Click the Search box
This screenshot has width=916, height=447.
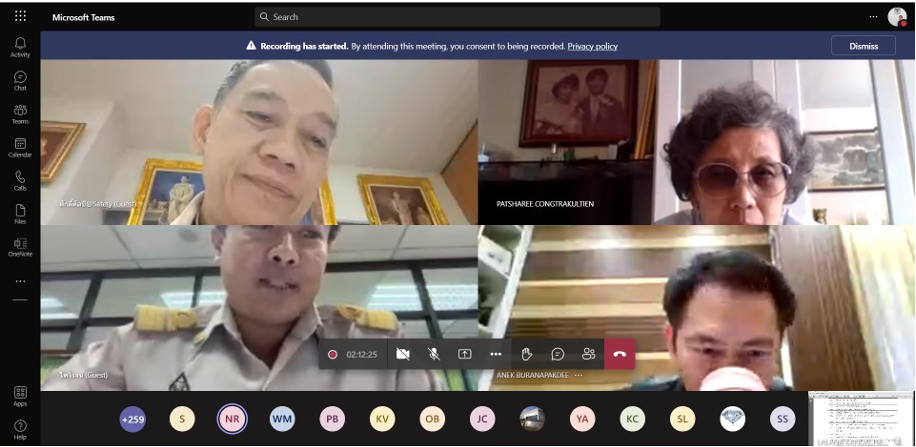tap(457, 17)
